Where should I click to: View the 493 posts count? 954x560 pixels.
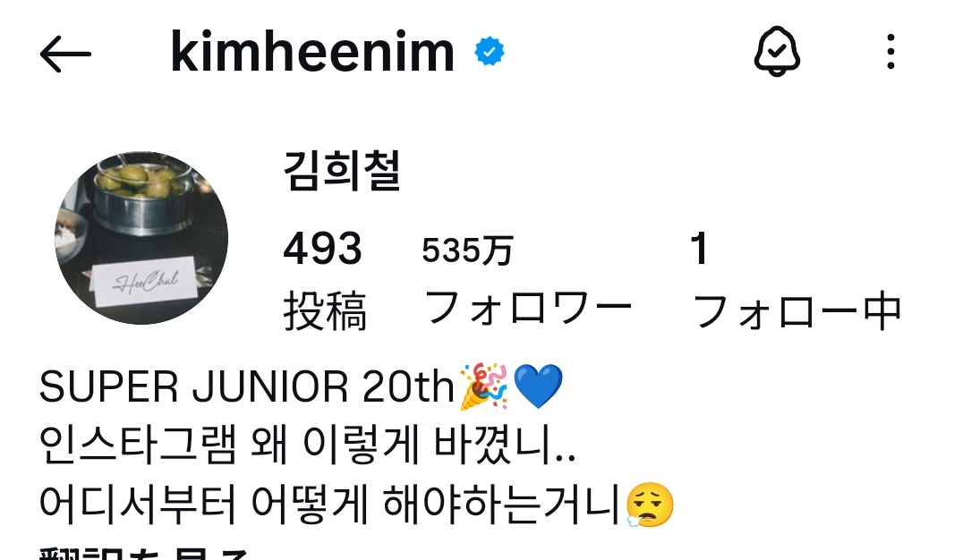323,249
